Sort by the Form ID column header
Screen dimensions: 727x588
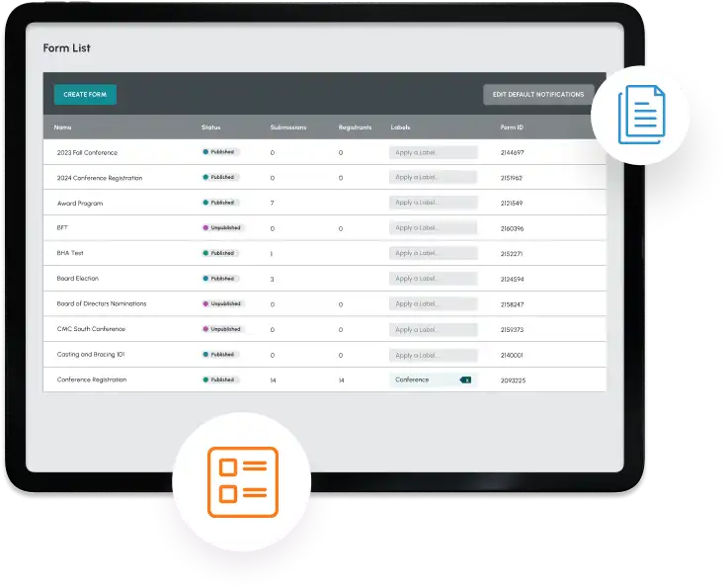(512, 127)
